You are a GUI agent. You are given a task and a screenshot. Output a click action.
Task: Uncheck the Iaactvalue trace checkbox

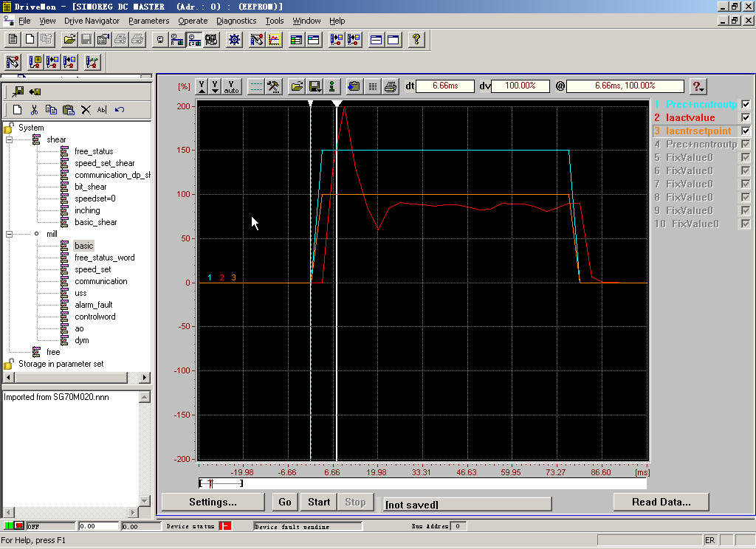pyautogui.click(x=746, y=118)
